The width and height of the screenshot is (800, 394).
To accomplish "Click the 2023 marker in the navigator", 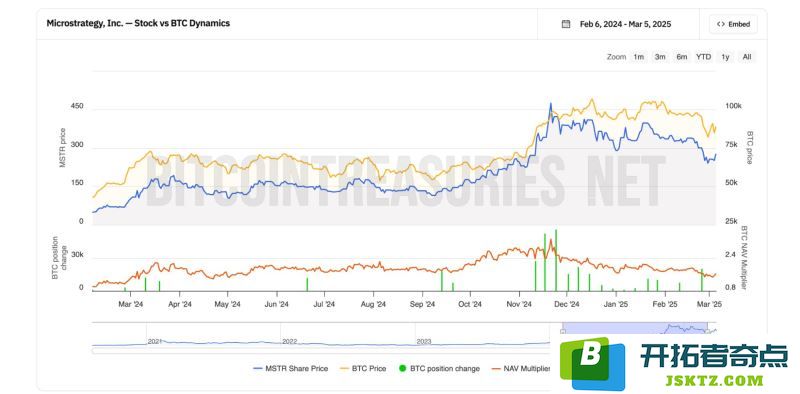I will (x=424, y=341).
